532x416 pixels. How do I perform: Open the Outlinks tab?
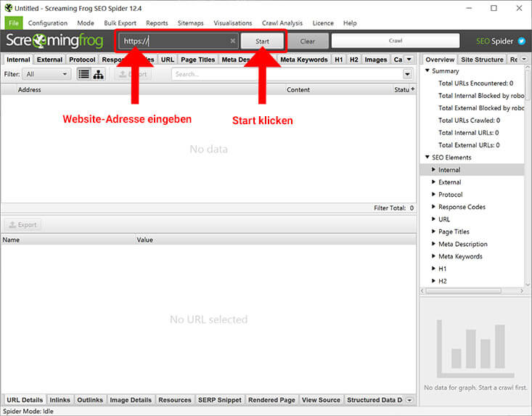coord(90,400)
